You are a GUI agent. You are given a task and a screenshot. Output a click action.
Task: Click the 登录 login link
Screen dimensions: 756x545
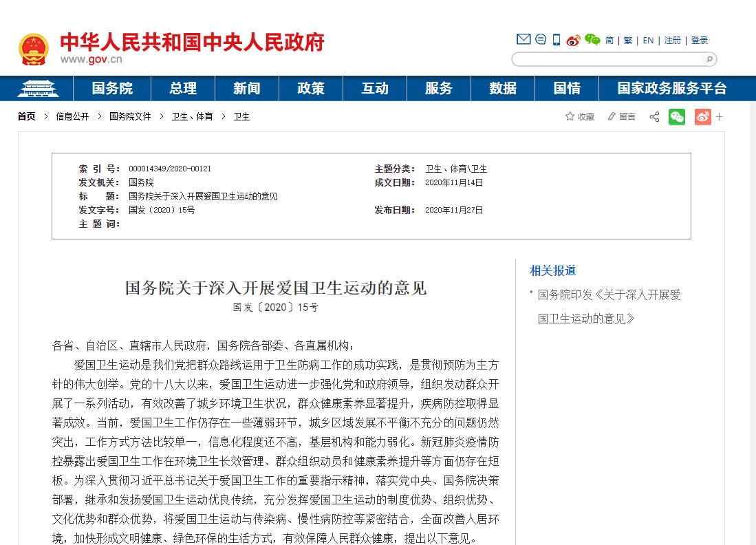(699, 40)
